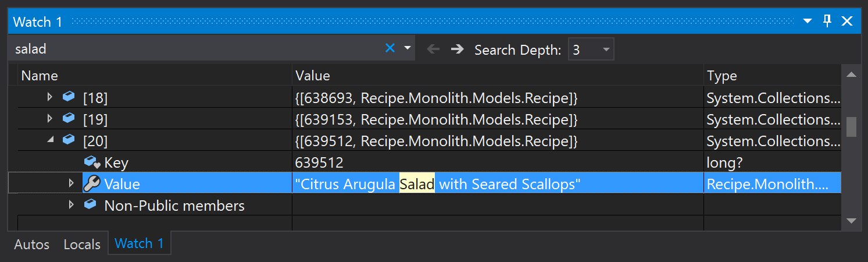Collapse the [20] item

point(50,140)
